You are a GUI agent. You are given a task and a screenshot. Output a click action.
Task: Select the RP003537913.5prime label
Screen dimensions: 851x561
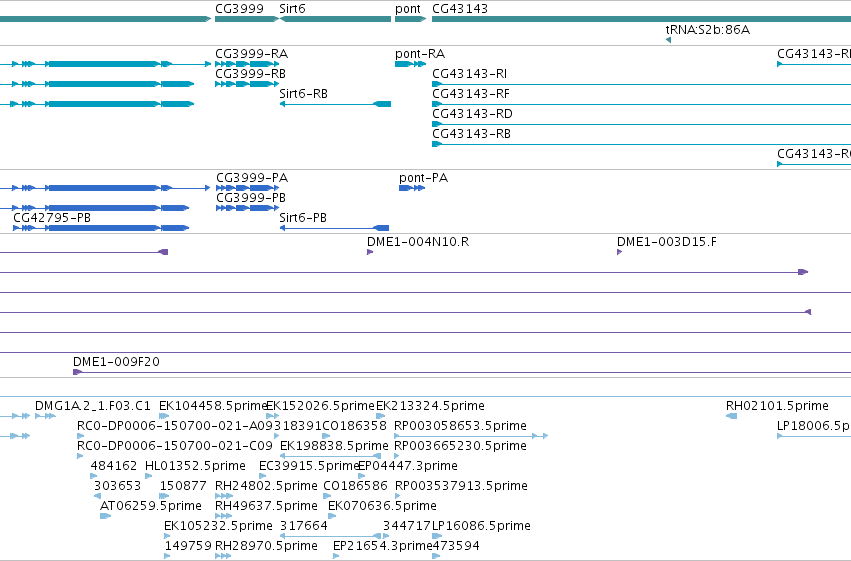pos(461,486)
